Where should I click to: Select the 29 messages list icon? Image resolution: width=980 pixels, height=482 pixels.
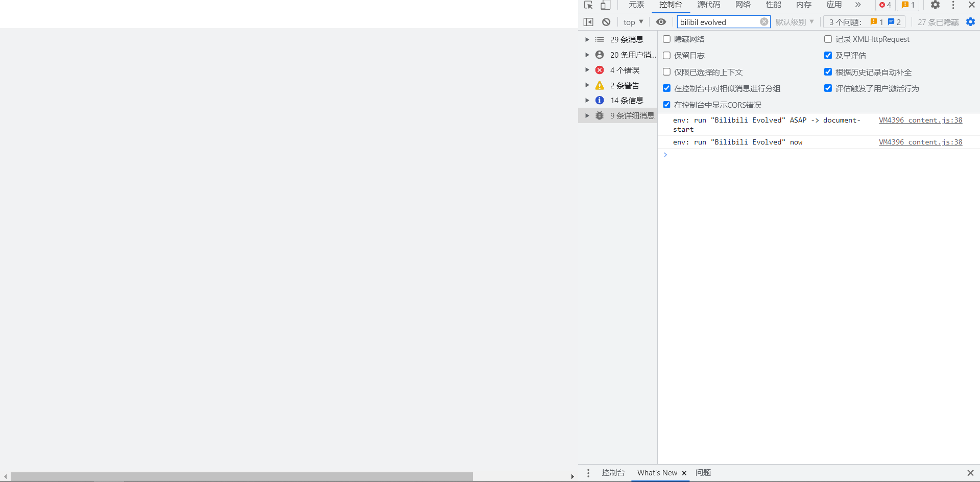600,39
